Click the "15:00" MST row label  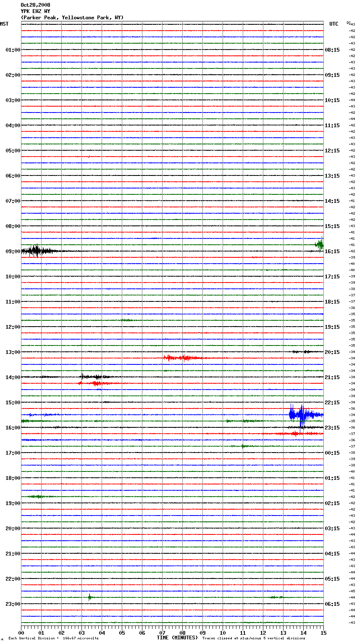tap(13, 403)
